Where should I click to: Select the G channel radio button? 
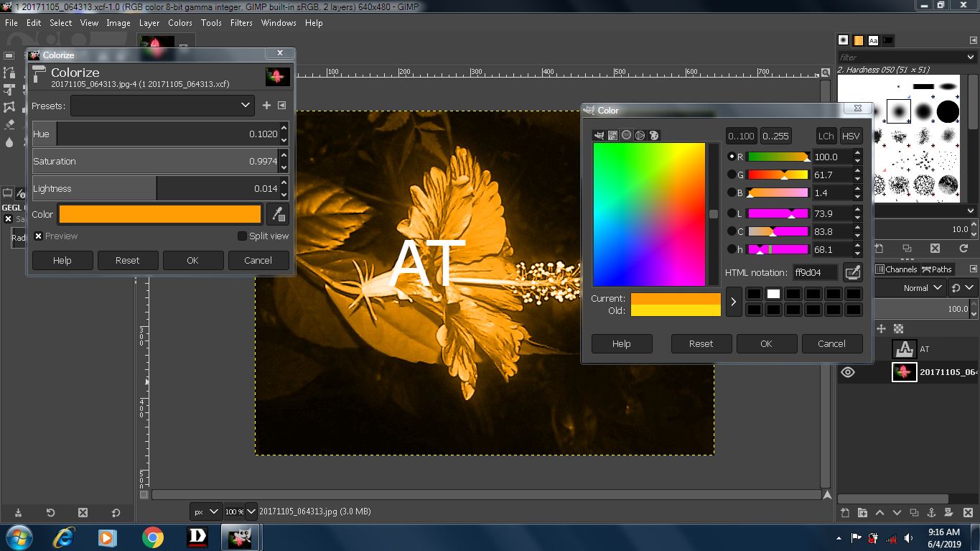pos(732,175)
